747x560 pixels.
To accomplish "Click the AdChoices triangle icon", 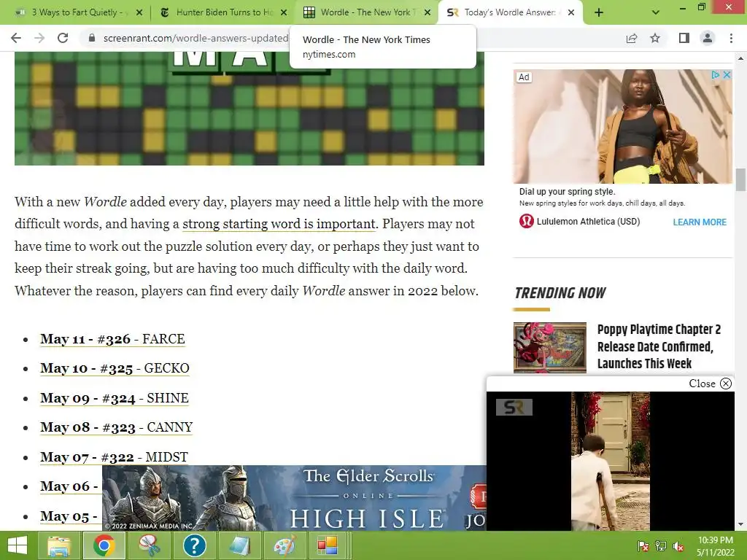I will pos(715,75).
